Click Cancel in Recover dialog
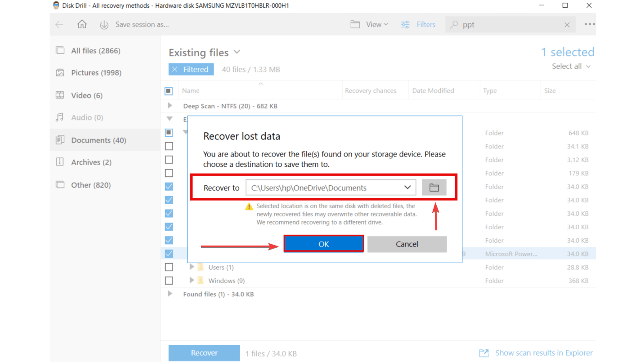 click(407, 244)
